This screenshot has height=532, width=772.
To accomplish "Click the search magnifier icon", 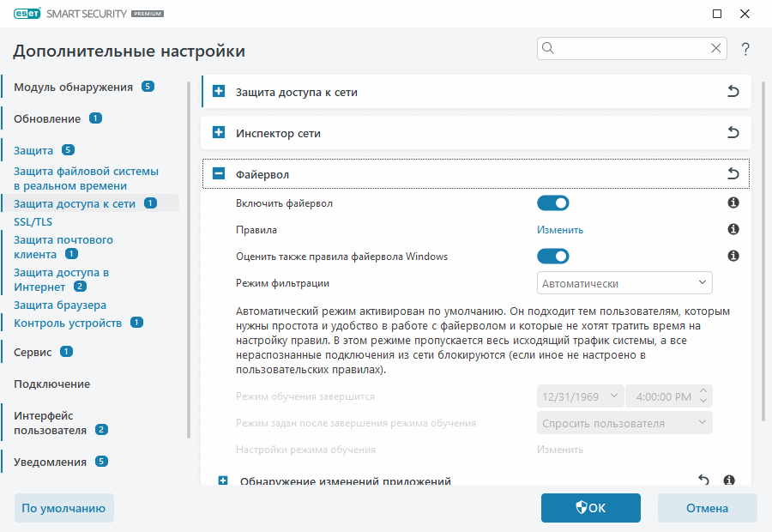I will (x=548, y=48).
